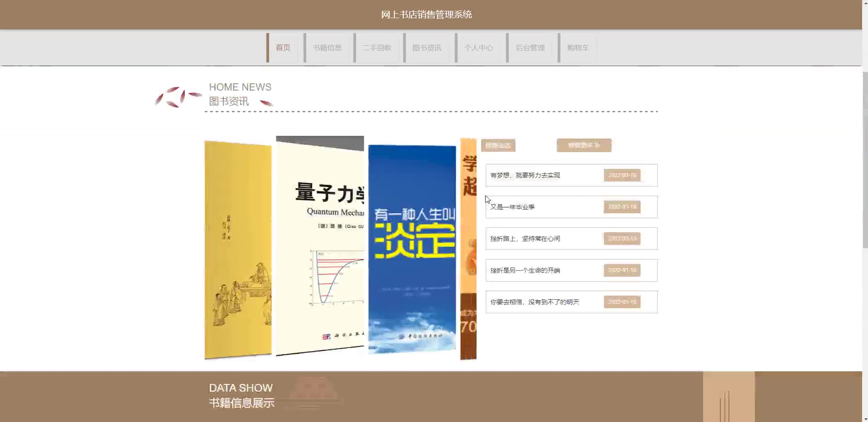Click the date badge beside 又是一年毕业季
Image resolution: width=868 pixels, height=422 pixels.
pos(622,207)
